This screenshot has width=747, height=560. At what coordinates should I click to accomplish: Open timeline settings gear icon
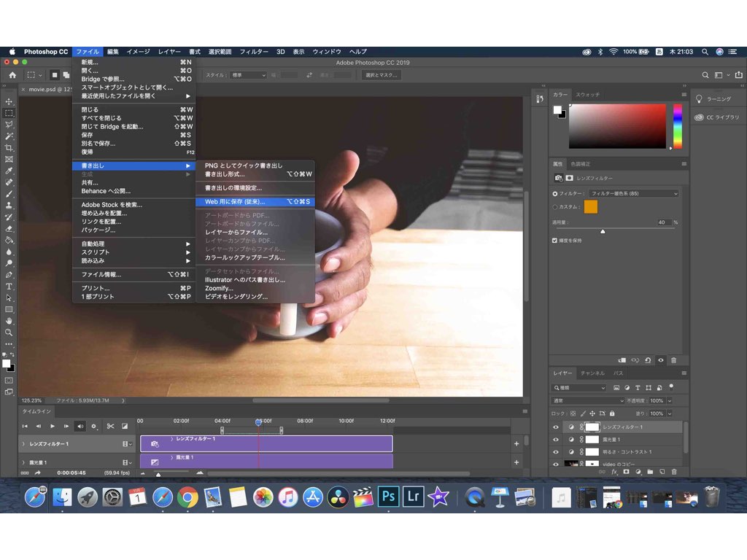[94, 426]
